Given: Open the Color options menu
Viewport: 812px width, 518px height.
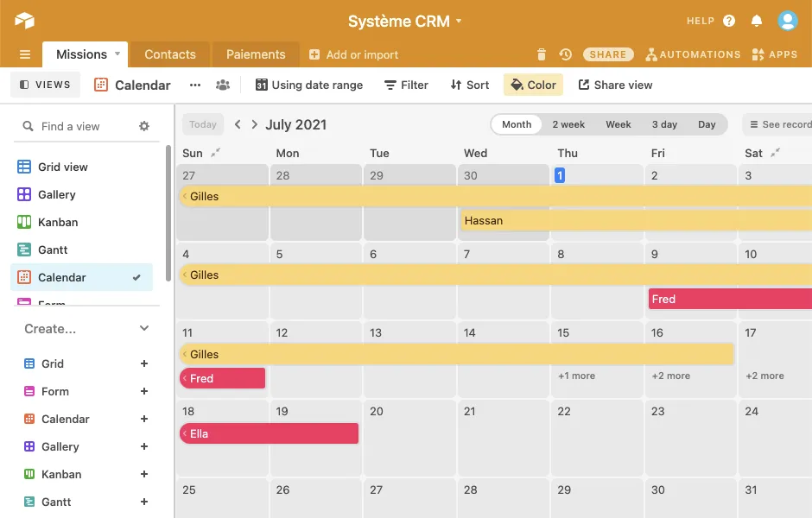Looking at the screenshot, I should click(533, 85).
